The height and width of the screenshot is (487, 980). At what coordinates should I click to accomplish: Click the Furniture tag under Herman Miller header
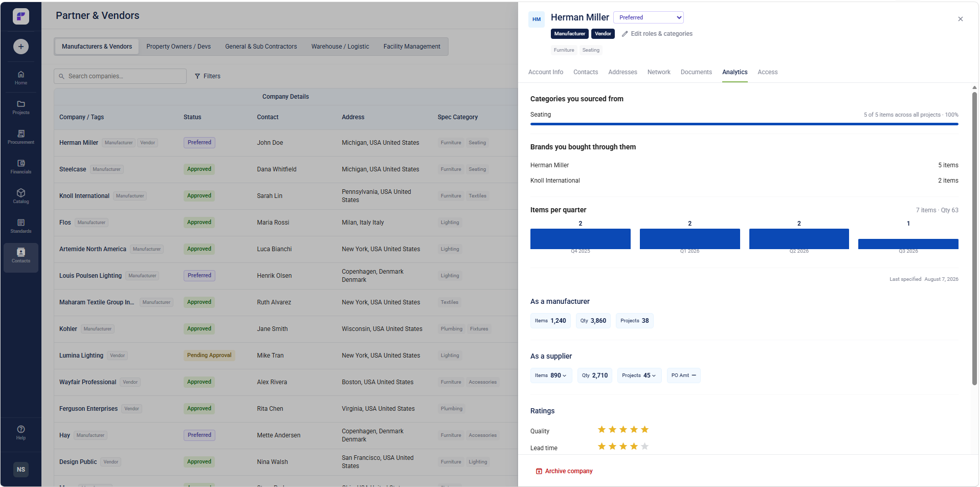[x=564, y=50]
